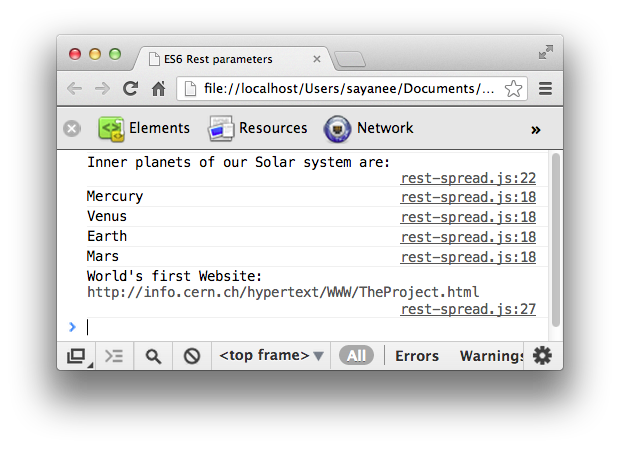
Task: Clear the console log
Action: 192,356
